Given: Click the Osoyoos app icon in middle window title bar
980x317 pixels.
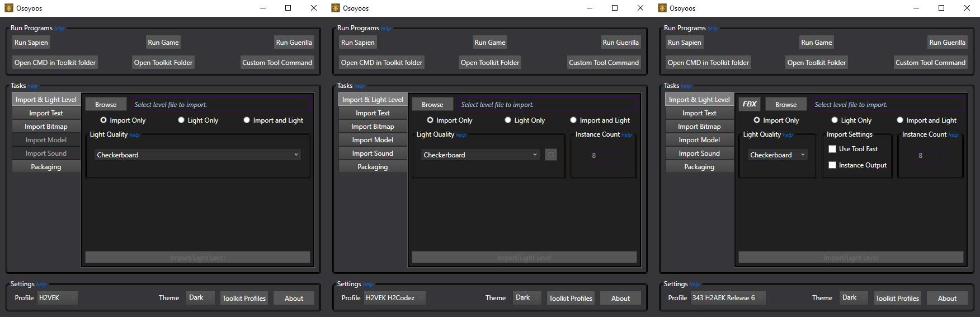Looking at the screenshot, I should point(336,8).
